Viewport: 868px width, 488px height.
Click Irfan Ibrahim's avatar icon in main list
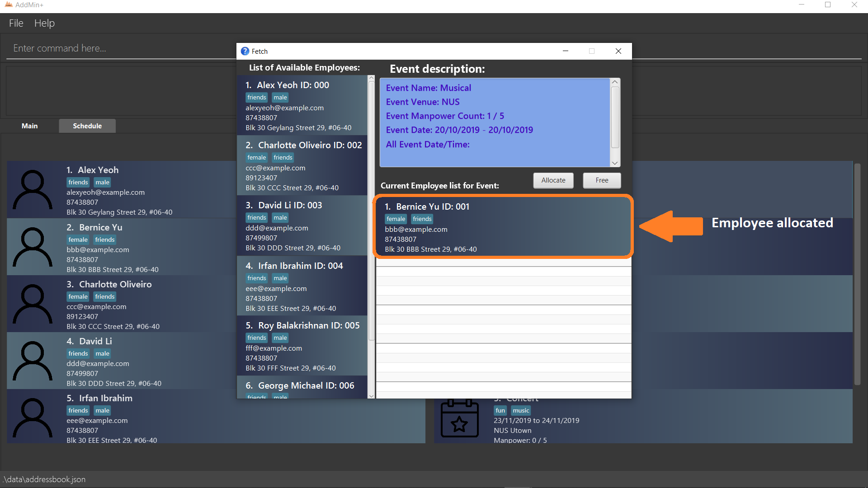tap(33, 418)
